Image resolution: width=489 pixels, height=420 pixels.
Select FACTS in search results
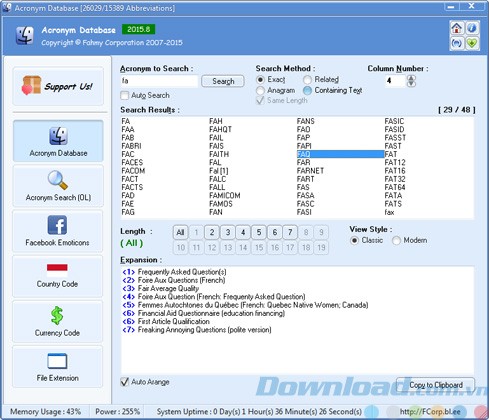(132, 187)
